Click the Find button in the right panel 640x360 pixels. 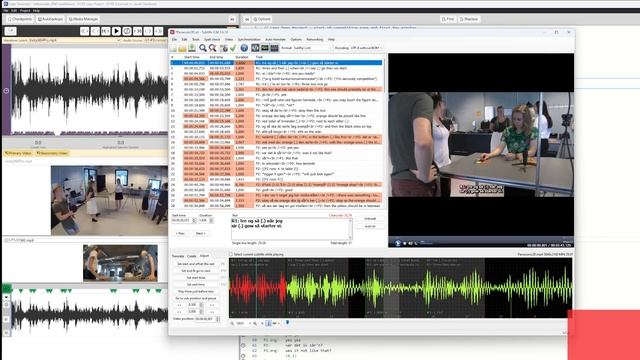point(448,19)
